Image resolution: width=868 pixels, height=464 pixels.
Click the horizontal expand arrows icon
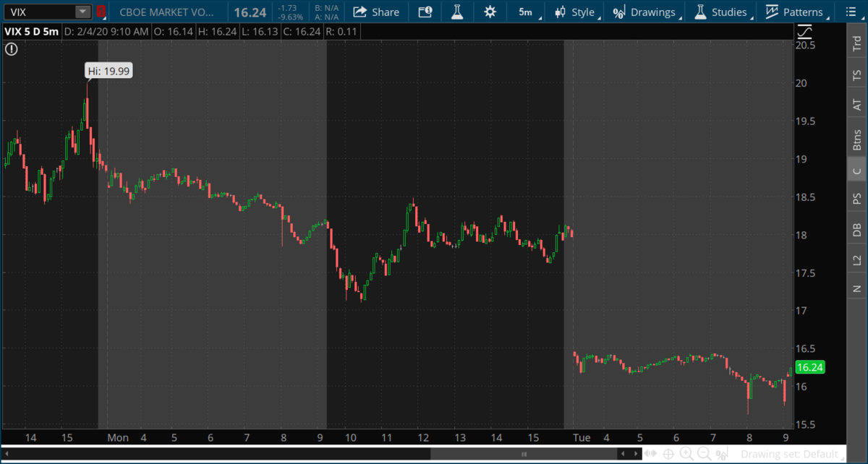tap(651, 454)
